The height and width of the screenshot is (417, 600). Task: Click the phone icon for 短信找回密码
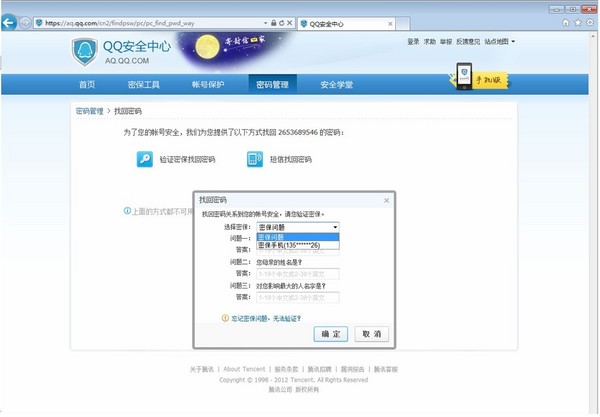[x=253, y=159]
